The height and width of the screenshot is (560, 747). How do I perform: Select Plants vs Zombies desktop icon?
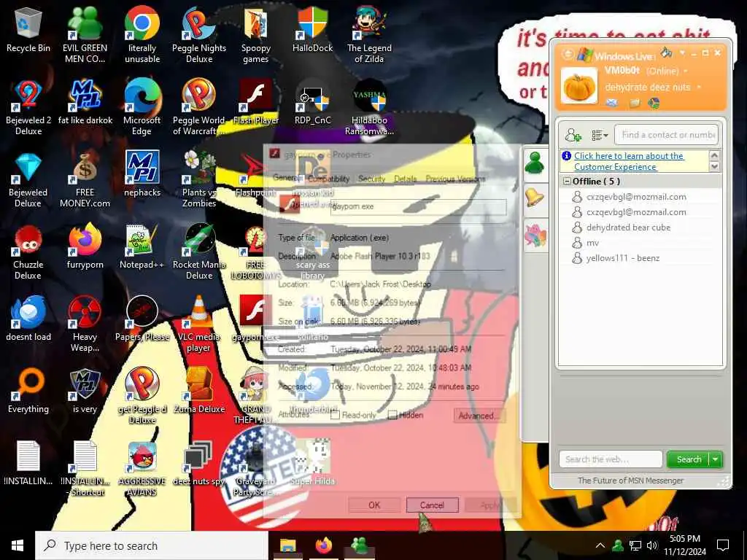pyautogui.click(x=199, y=179)
